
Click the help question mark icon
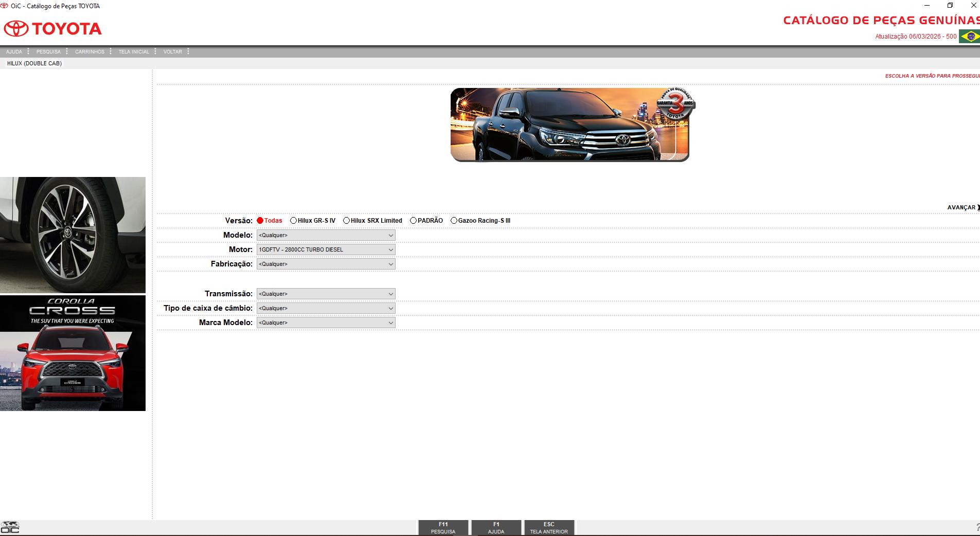coord(977,527)
